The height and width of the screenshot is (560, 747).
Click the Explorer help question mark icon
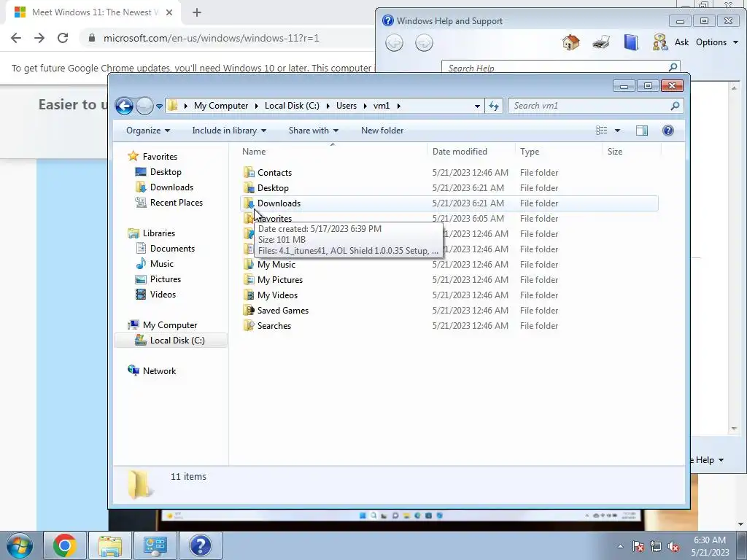click(x=668, y=131)
